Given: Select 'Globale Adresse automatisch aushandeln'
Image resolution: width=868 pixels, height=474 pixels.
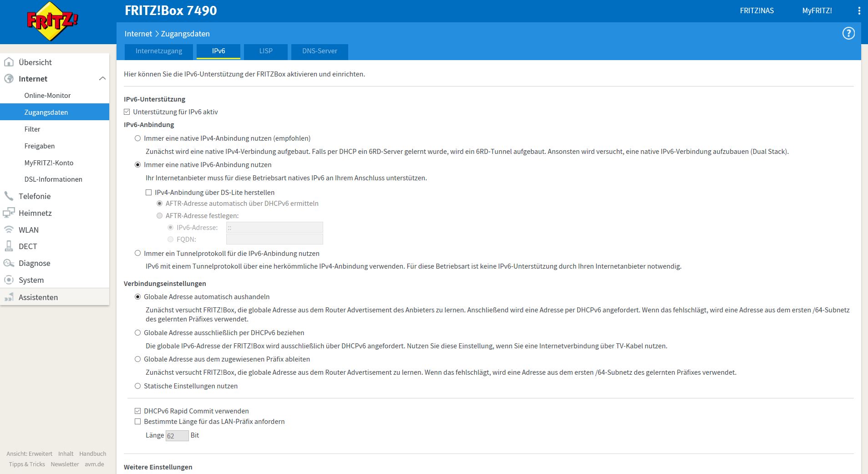Looking at the screenshot, I should (x=137, y=297).
